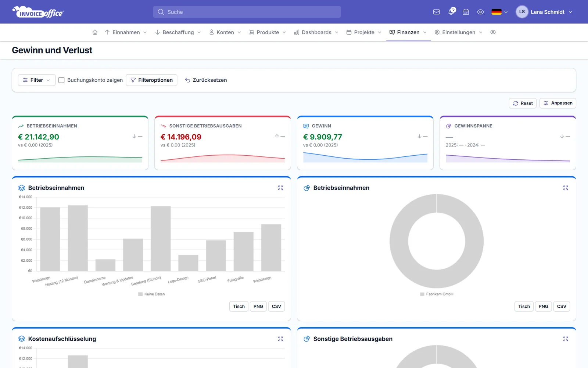Expand the Filter dropdown
588x368 pixels.
coord(36,80)
